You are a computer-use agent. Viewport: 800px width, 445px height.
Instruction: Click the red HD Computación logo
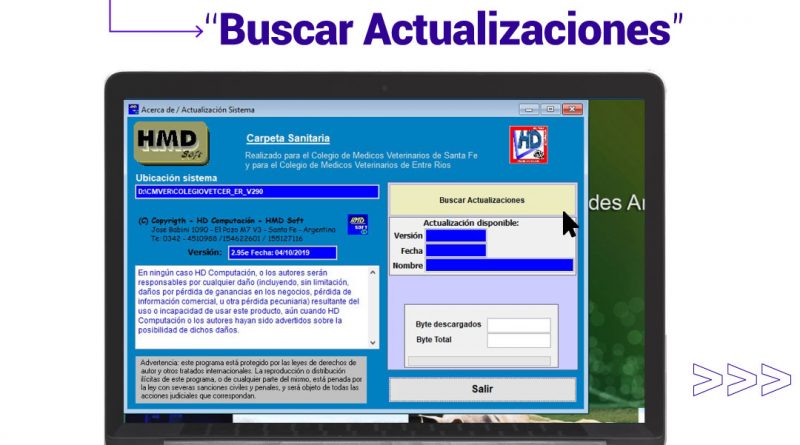pos(529,145)
